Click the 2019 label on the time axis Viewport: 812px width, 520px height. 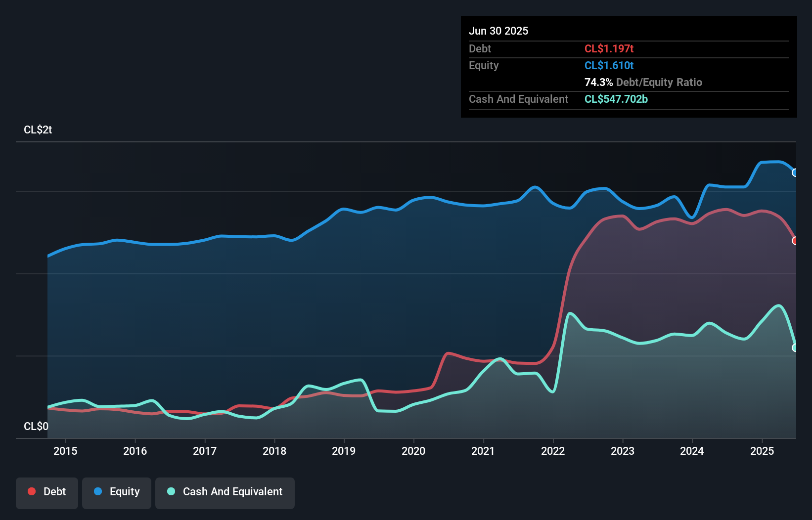344,451
